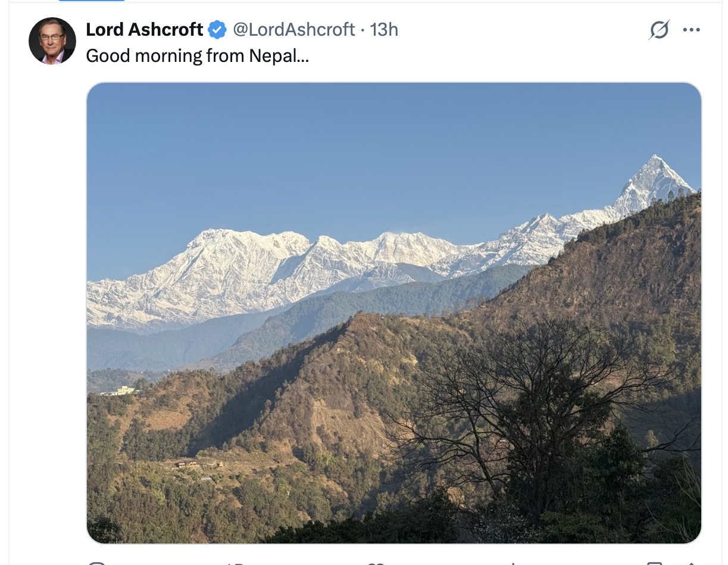Click the 13h post timestamp
Image resolution: width=728 pixels, height=565 pixels.
click(x=384, y=29)
